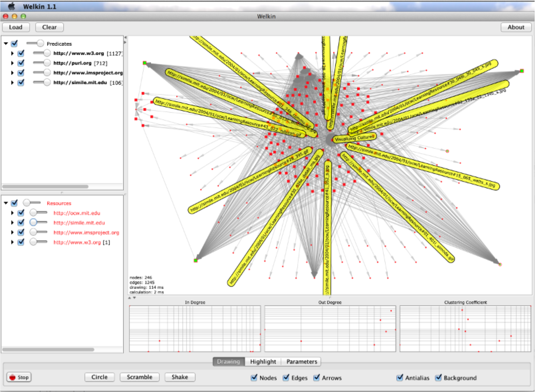Click the Resources panel horizontal scrollbar
The image size is (535, 392).
[48, 350]
